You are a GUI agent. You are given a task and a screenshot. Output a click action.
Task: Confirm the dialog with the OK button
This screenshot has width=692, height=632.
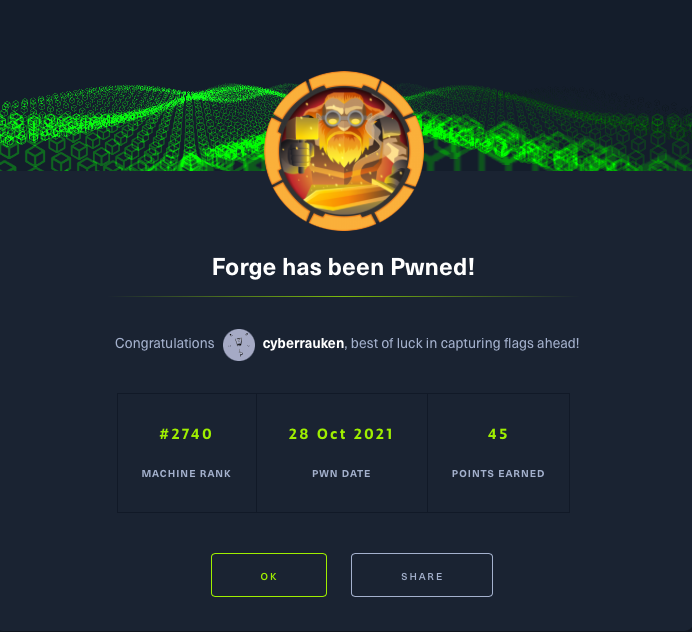(x=269, y=575)
